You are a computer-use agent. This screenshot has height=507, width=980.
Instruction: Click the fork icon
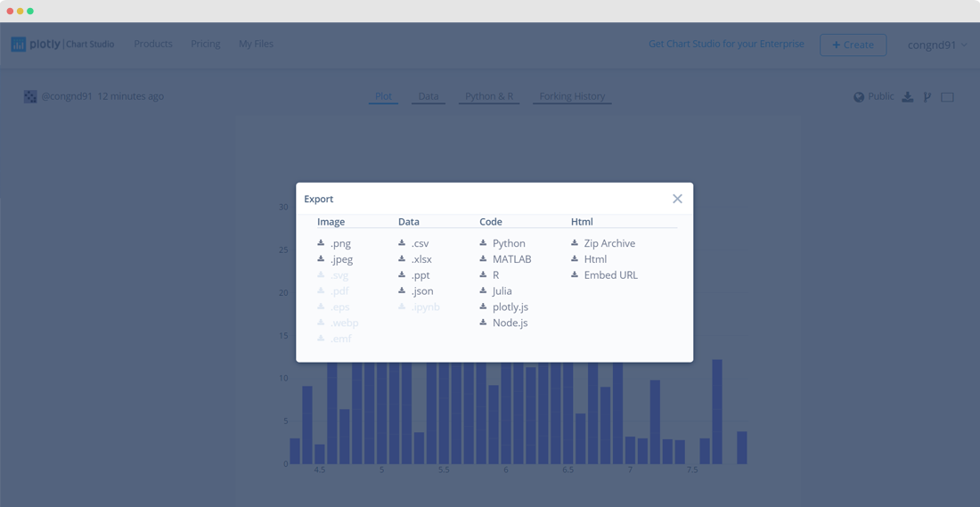pos(927,97)
